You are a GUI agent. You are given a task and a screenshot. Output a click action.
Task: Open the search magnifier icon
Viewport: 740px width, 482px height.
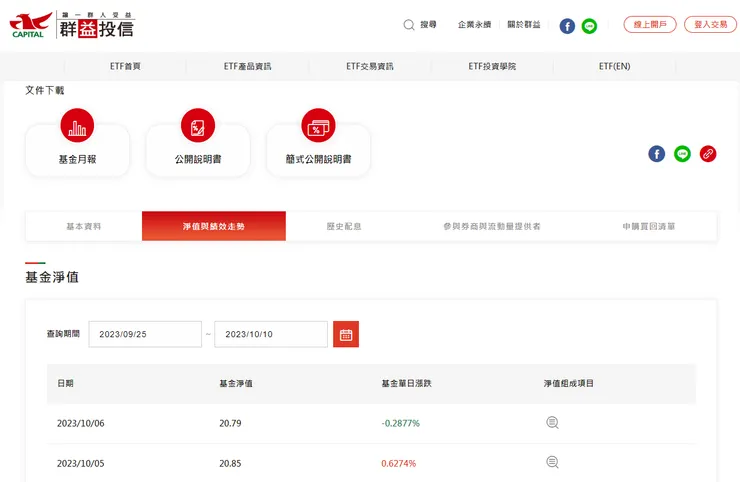point(409,25)
